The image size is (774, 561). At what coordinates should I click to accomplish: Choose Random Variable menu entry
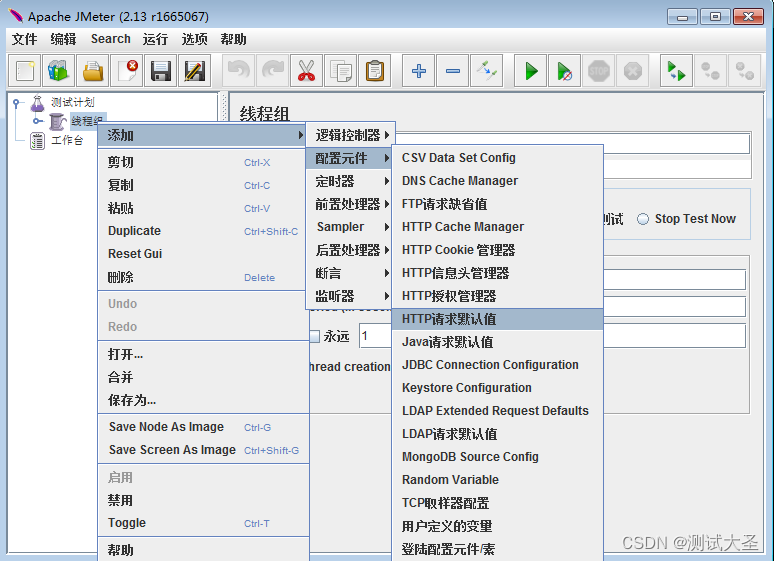(x=498, y=480)
